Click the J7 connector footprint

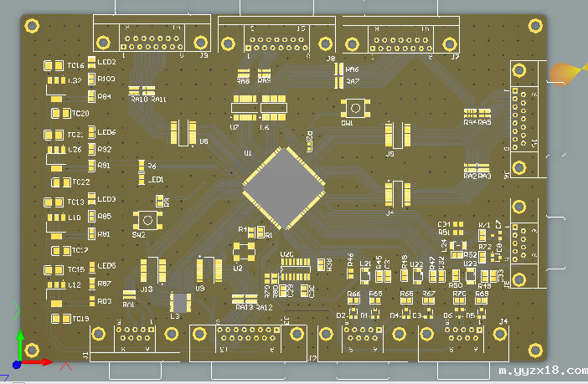click(401, 36)
